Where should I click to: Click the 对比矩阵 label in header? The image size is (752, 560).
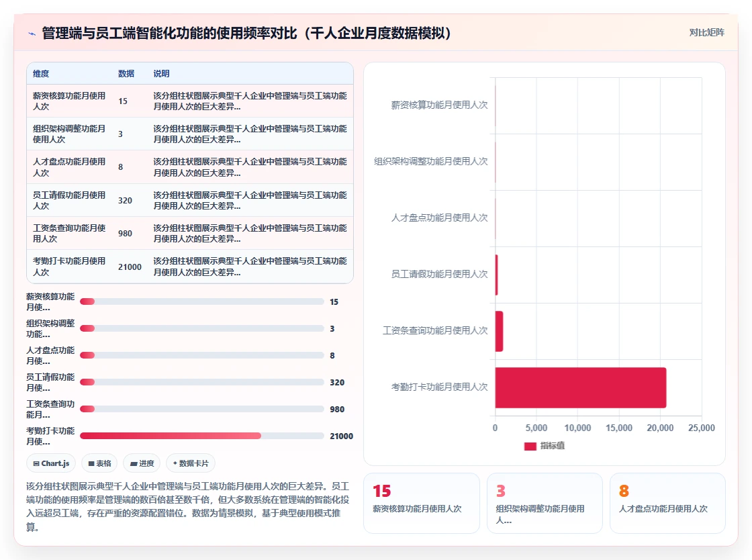(x=706, y=33)
